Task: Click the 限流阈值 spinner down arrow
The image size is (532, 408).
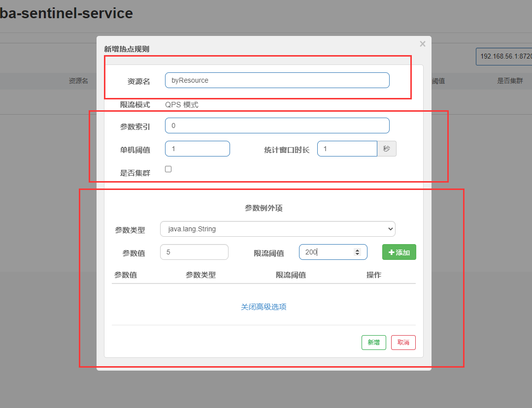Action: tap(357, 254)
